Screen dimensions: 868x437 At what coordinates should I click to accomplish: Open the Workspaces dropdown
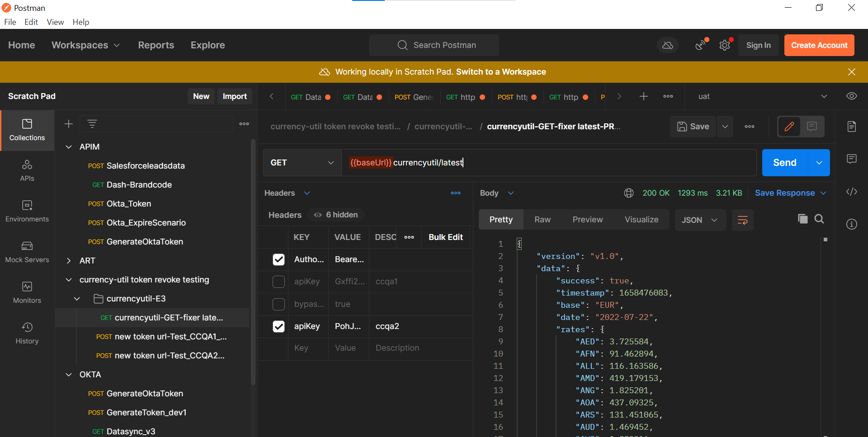[x=86, y=45]
